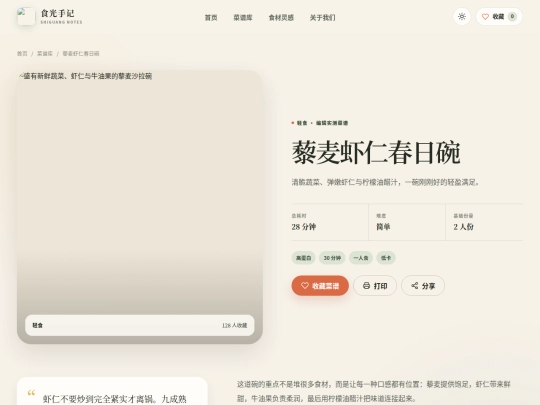Click the 简单 difficulty value
The height and width of the screenshot is (405, 540).
pos(383,227)
